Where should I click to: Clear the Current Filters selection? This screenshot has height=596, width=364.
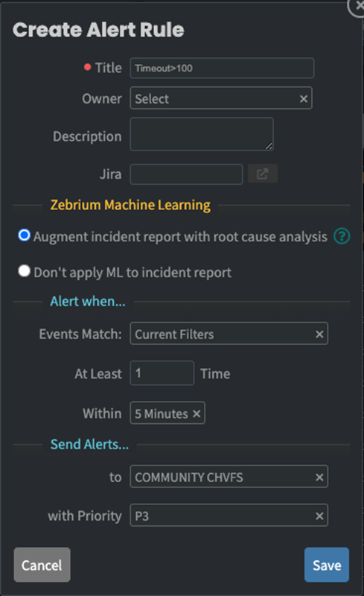319,334
